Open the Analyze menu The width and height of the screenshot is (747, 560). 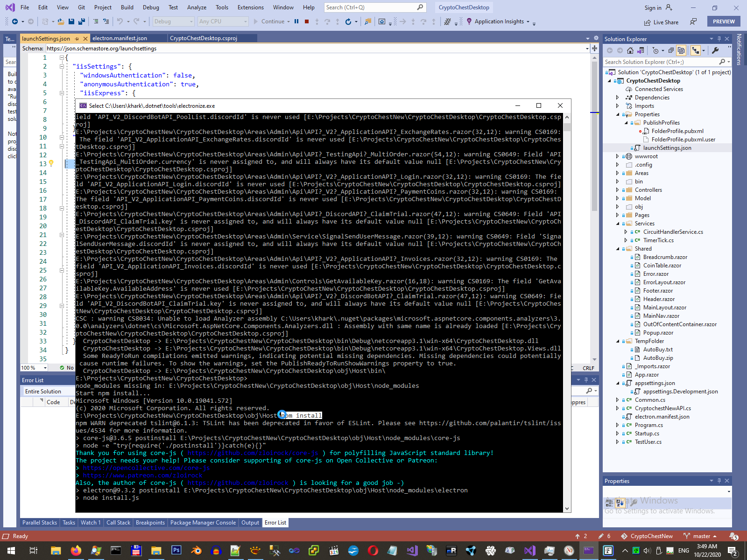[x=197, y=7]
